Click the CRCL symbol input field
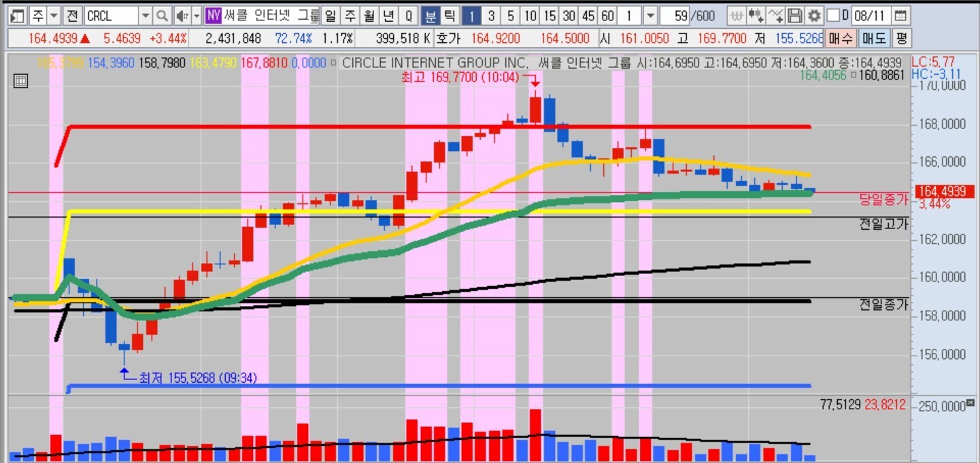The height and width of the screenshot is (463, 980). tap(112, 15)
